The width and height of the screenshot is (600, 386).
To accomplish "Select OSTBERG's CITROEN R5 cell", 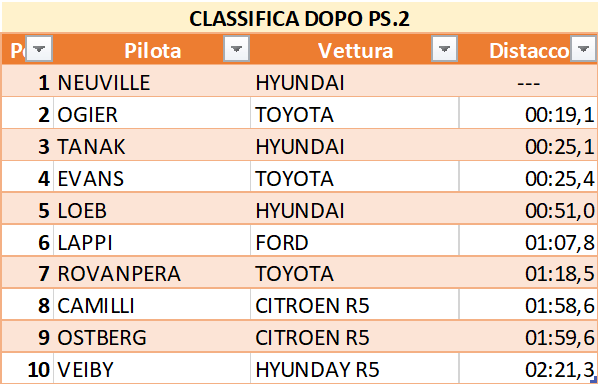I will click(355, 336).
